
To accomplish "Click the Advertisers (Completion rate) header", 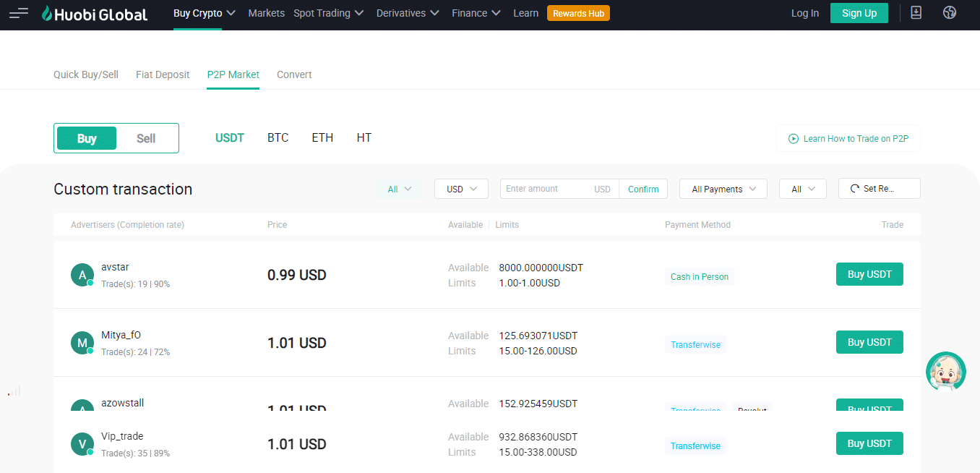I will pyautogui.click(x=127, y=225).
